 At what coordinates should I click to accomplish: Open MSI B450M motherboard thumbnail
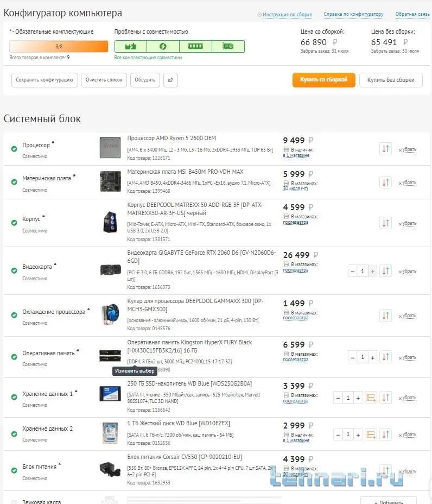(110, 181)
